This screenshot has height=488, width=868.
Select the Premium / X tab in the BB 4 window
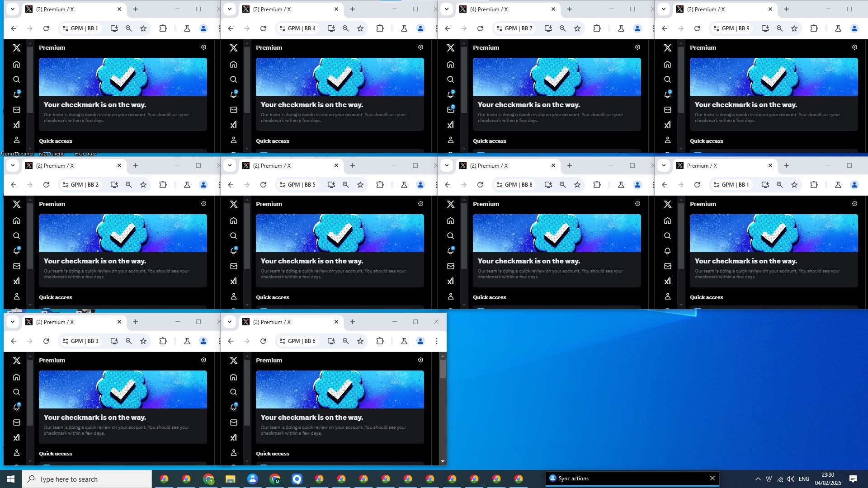coord(291,9)
